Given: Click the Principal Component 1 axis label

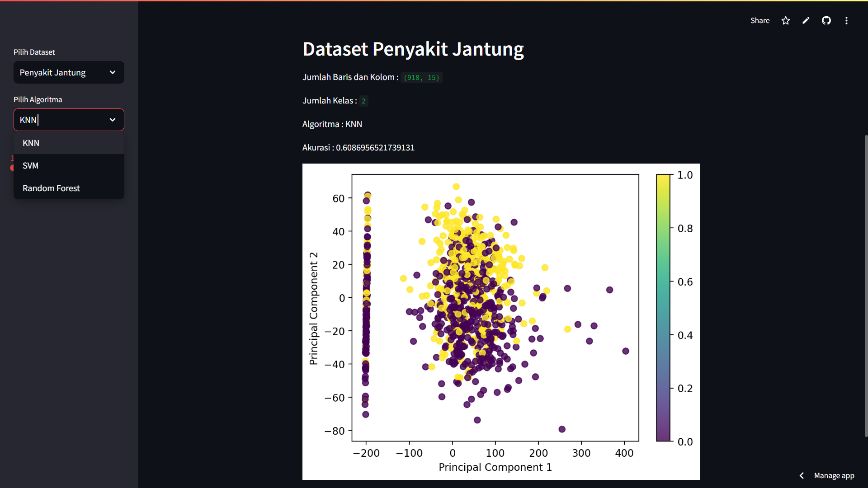Looking at the screenshot, I should [x=495, y=467].
